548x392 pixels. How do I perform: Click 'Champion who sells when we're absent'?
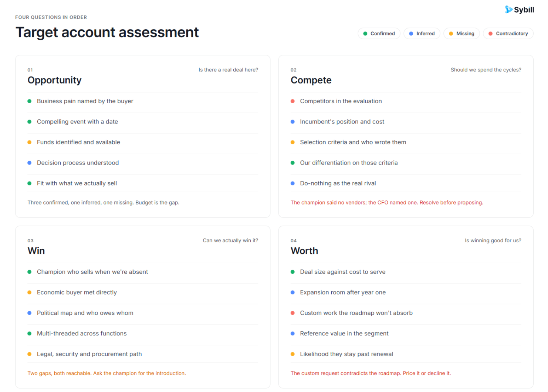click(92, 272)
